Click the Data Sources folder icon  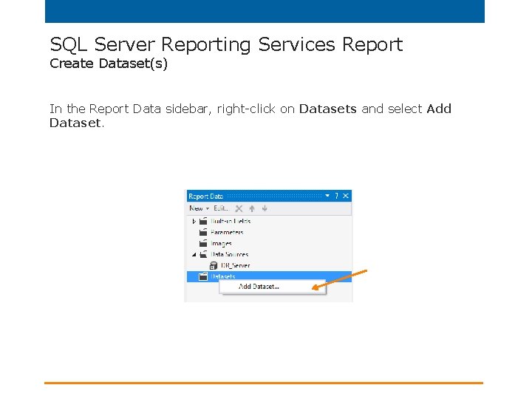click(203, 254)
